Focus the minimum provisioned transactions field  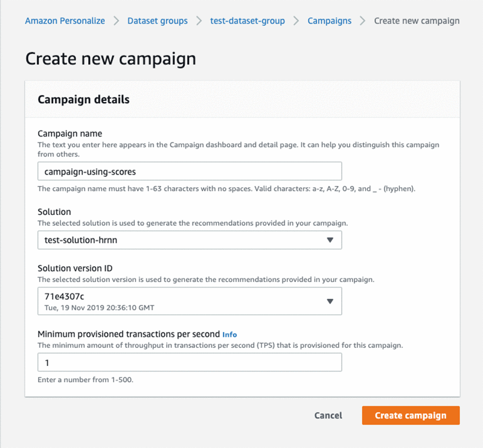point(190,362)
